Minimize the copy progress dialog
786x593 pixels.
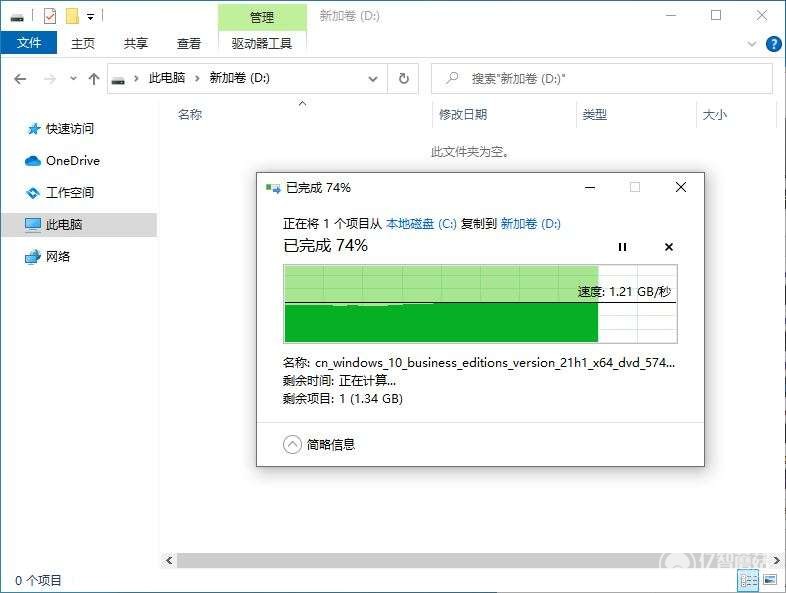[590, 187]
